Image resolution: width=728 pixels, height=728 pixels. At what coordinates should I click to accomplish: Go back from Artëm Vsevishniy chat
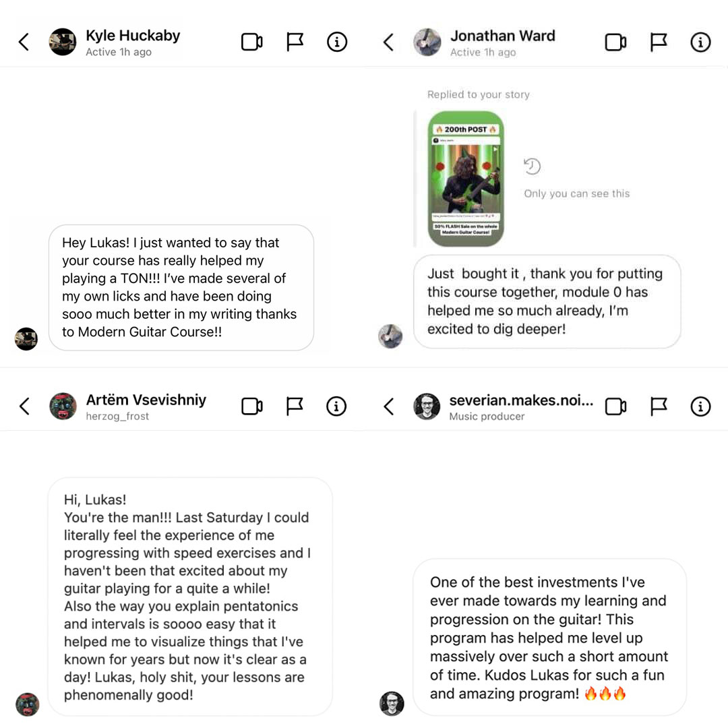point(24,406)
